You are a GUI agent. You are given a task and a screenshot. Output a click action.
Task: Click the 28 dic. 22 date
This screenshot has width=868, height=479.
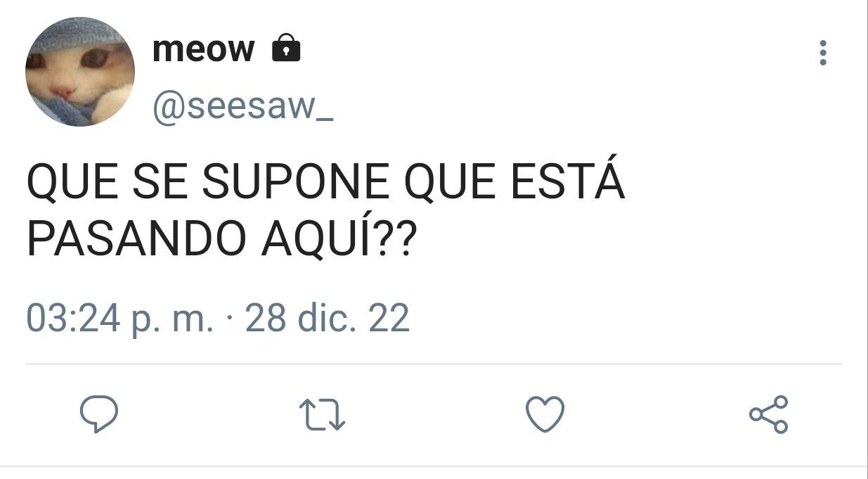click(x=327, y=318)
